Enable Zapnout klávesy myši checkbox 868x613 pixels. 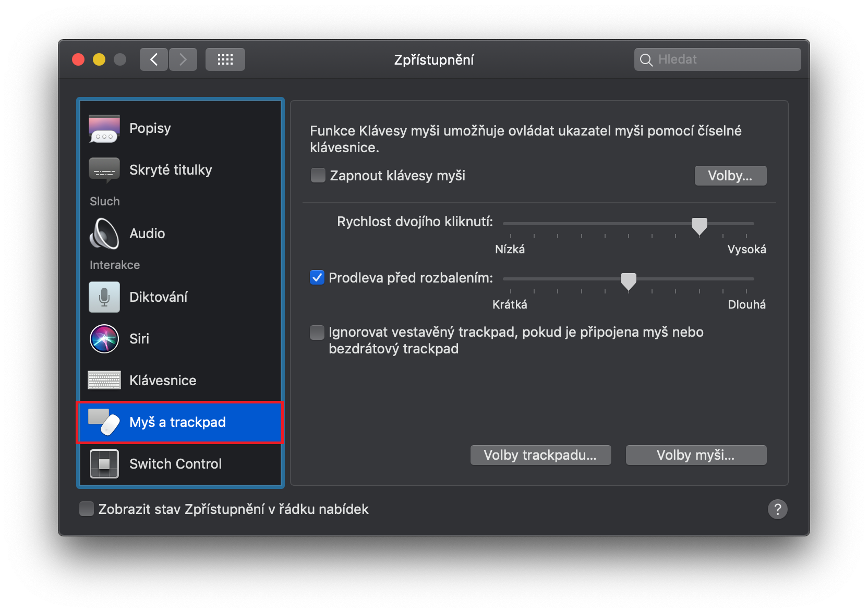(318, 175)
